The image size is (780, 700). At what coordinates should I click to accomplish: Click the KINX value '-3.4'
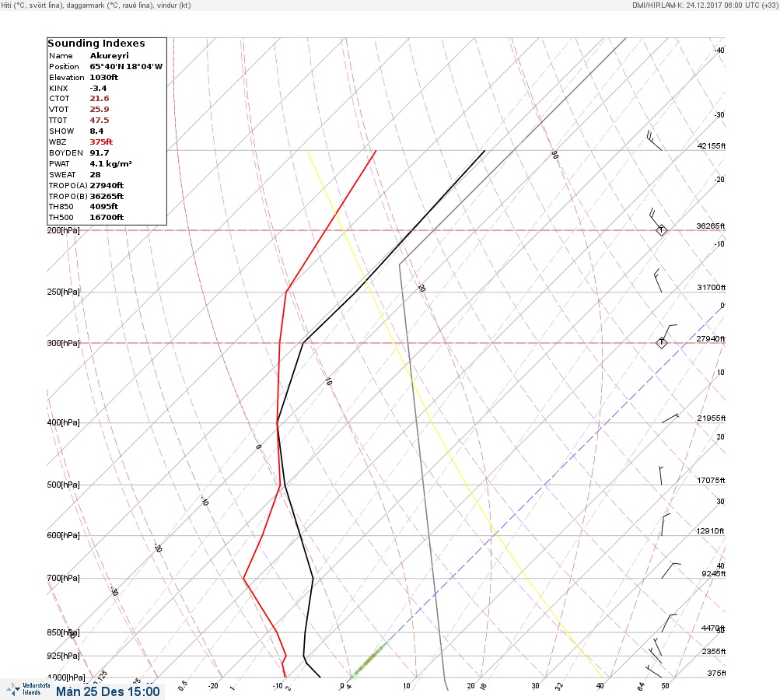[98, 89]
